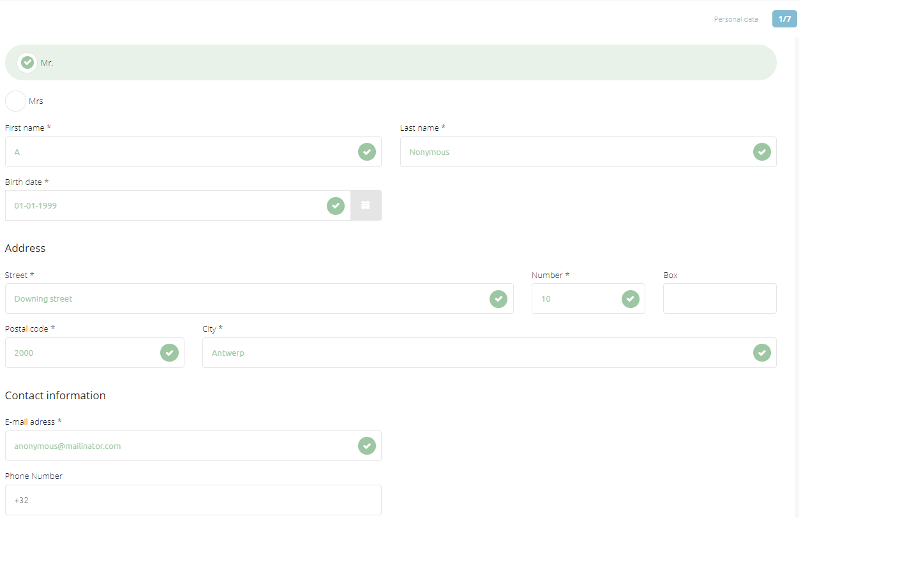Click the Street field validation checkmark
The image size is (907, 588).
pos(498,299)
